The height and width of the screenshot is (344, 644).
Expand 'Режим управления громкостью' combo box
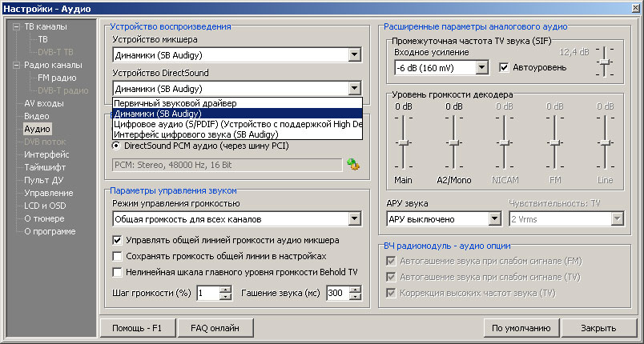pyautogui.click(x=355, y=218)
